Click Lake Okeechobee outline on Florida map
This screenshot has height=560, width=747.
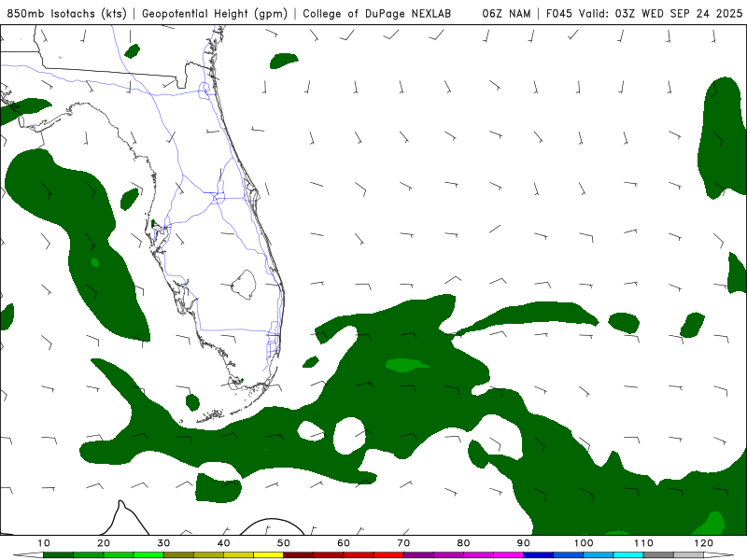pos(244,285)
